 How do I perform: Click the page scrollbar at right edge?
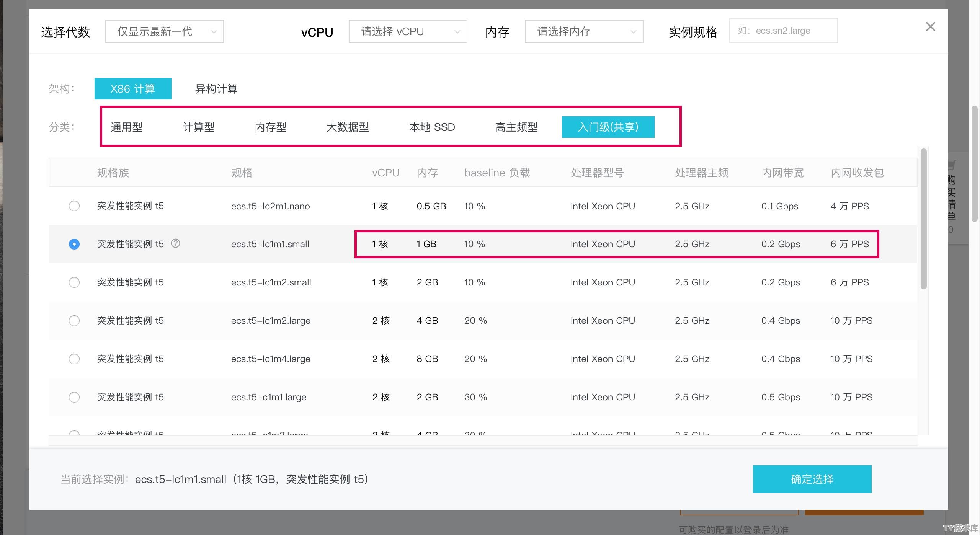pyautogui.click(x=975, y=164)
